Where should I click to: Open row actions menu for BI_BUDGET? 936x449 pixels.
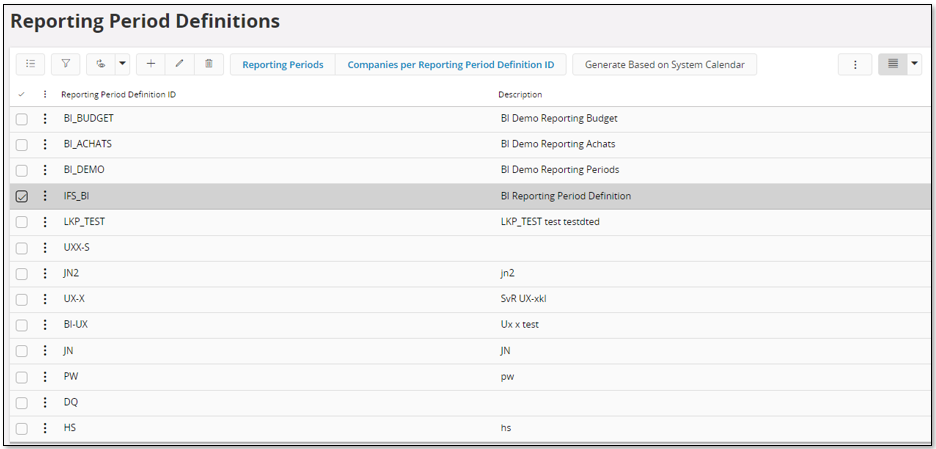pos(45,118)
